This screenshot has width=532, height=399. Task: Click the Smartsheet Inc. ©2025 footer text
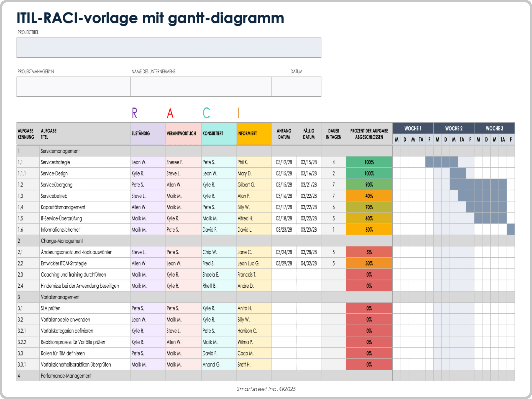tap(266, 389)
